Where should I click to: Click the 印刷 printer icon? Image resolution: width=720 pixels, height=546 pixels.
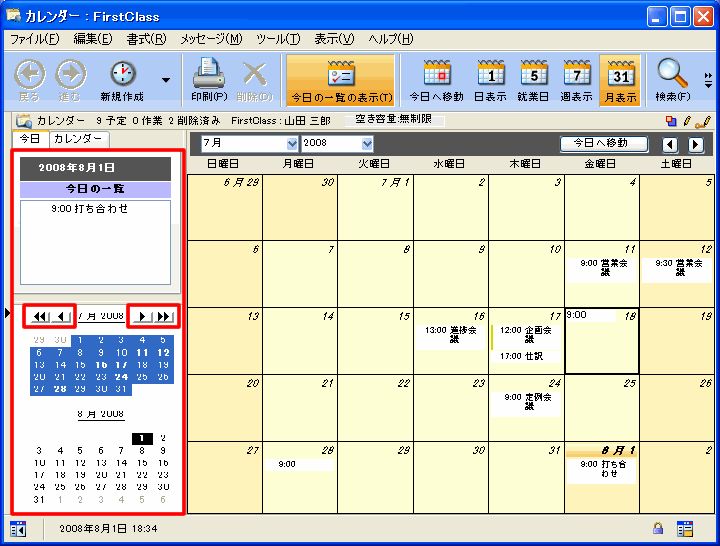208,74
